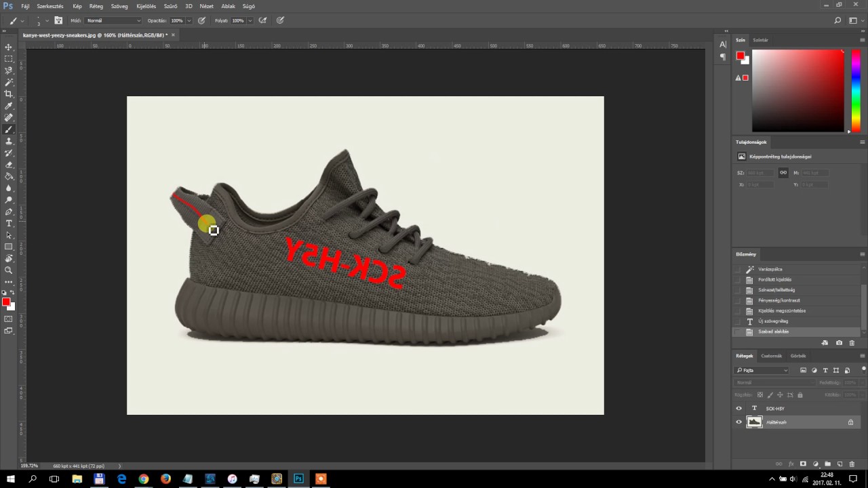The width and height of the screenshot is (868, 488).
Task: Open the brush preset picker arrow
Action: 46,20
